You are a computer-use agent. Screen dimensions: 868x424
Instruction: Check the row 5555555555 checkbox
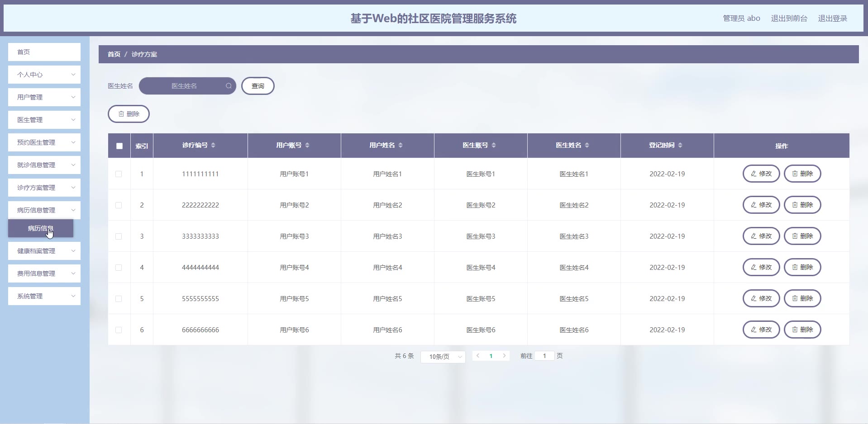point(119,299)
